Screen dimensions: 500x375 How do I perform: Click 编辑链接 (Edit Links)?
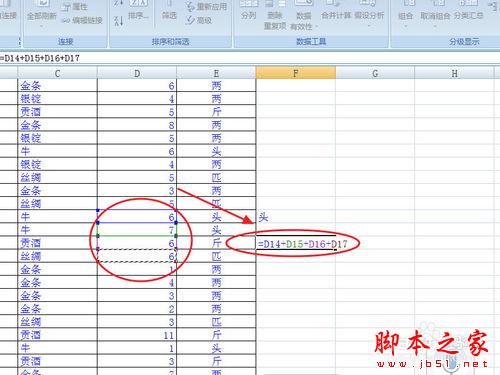[x=82, y=20]
